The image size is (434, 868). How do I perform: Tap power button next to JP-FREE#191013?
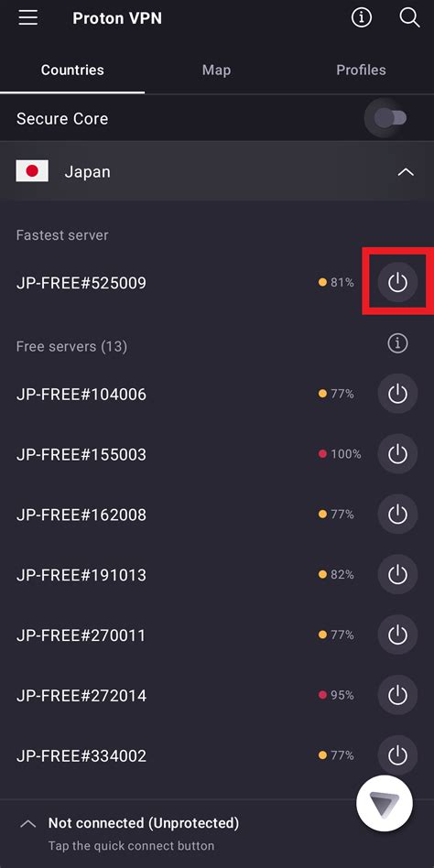point(396,575)
